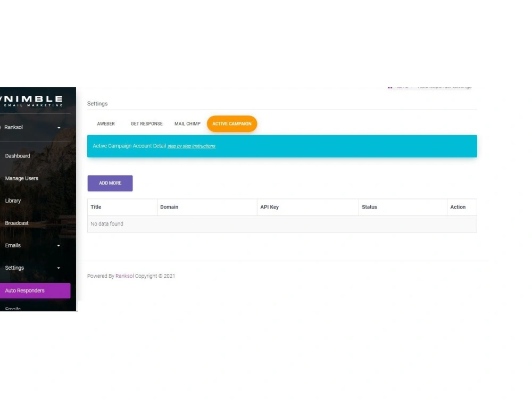
Task: Go to Dashboard in sidebar
Action: 18,156
